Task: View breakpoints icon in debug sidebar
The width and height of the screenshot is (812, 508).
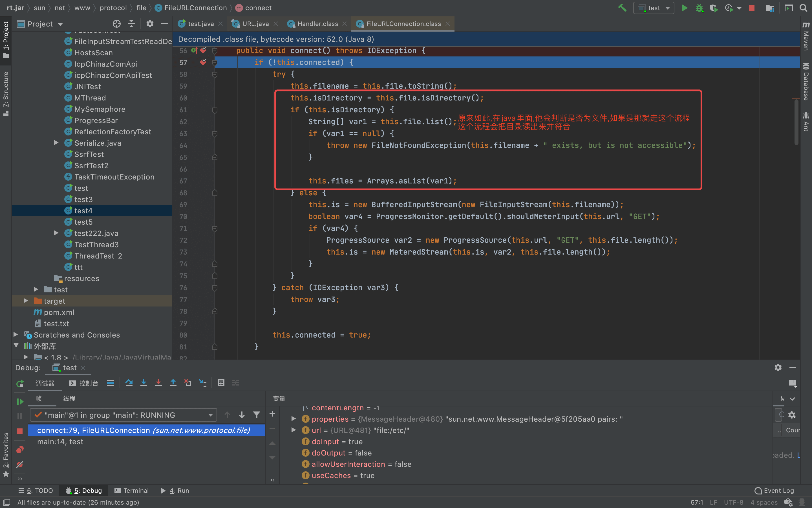Action: (x=20, y=450)
